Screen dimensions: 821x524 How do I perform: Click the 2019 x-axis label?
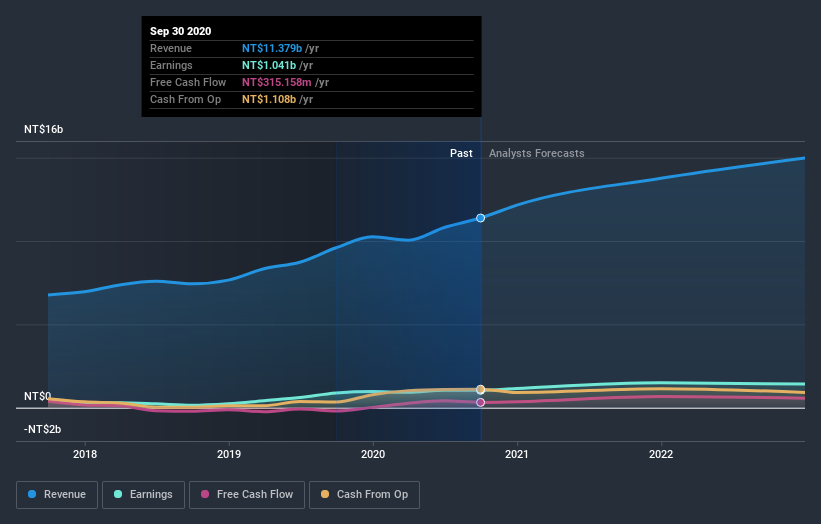229,454
